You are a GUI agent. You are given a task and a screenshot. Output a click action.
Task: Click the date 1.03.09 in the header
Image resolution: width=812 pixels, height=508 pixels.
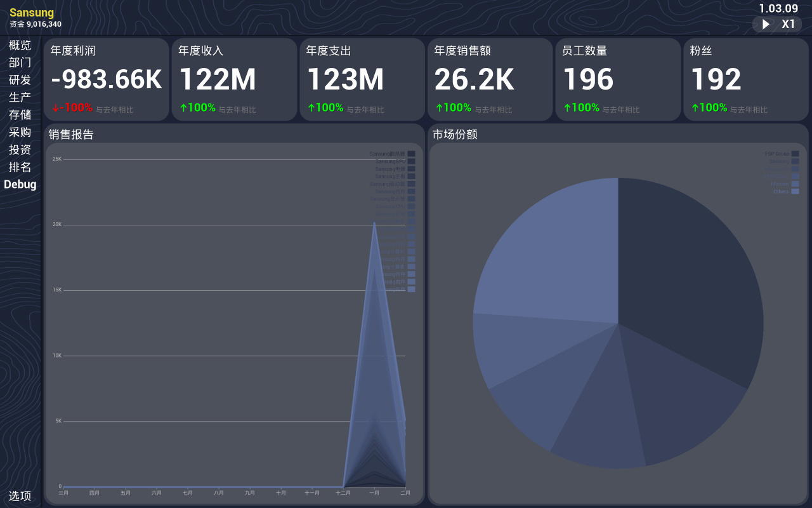point(778,8)
